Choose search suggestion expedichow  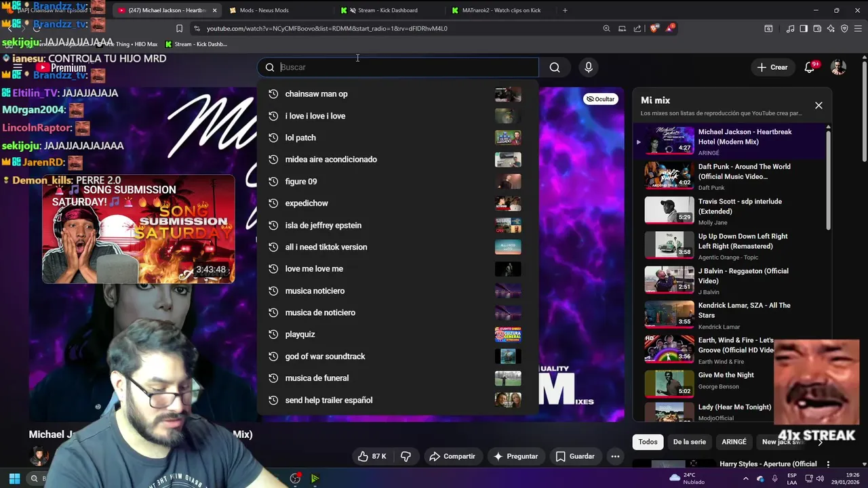click(397, 203)
